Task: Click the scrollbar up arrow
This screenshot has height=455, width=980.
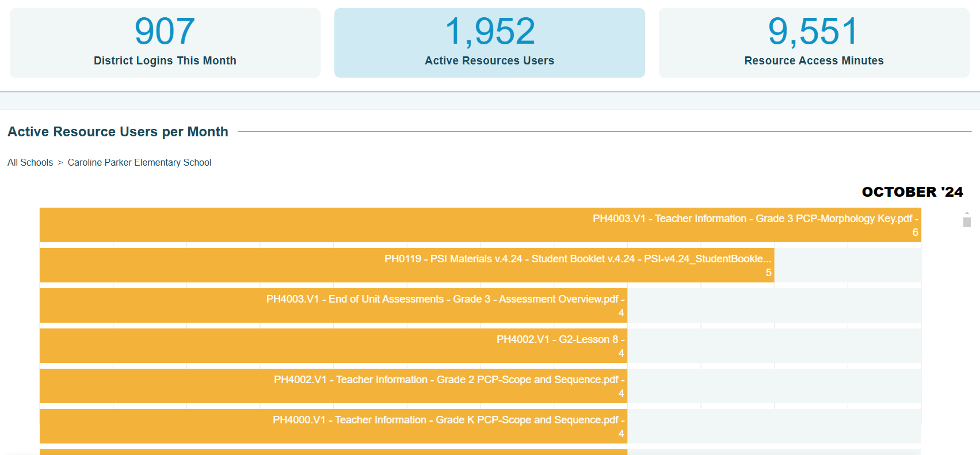Action: tap(967, 213)
